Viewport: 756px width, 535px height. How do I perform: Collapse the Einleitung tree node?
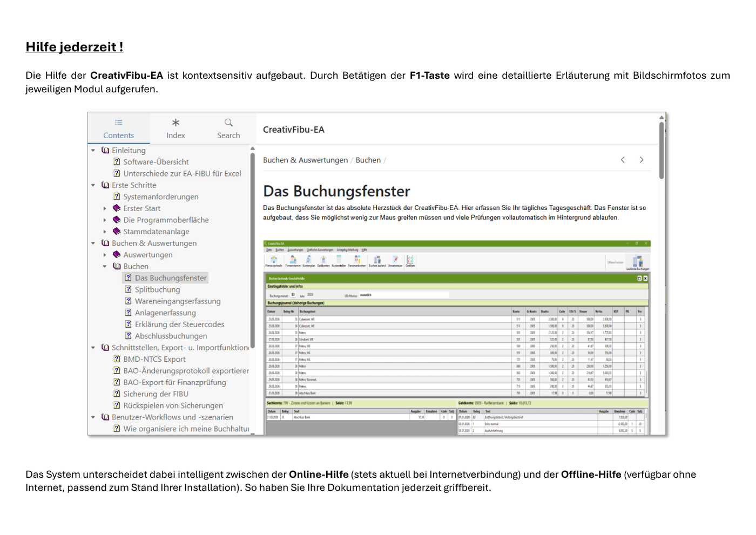pos(93,150)
